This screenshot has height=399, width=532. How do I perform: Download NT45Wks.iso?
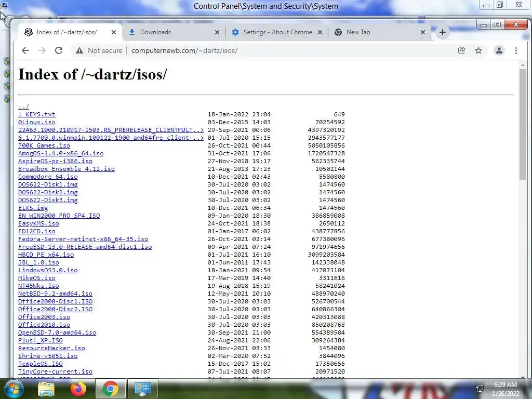[38, 286]
